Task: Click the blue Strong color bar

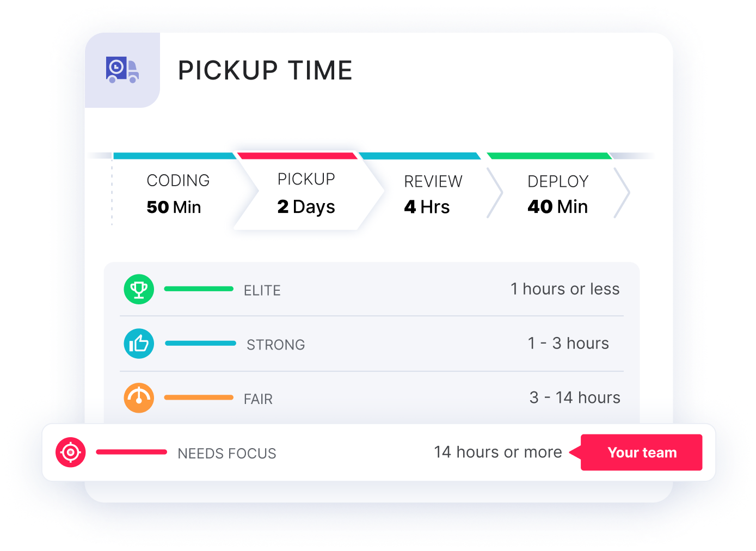Action: tap(200, 343)
